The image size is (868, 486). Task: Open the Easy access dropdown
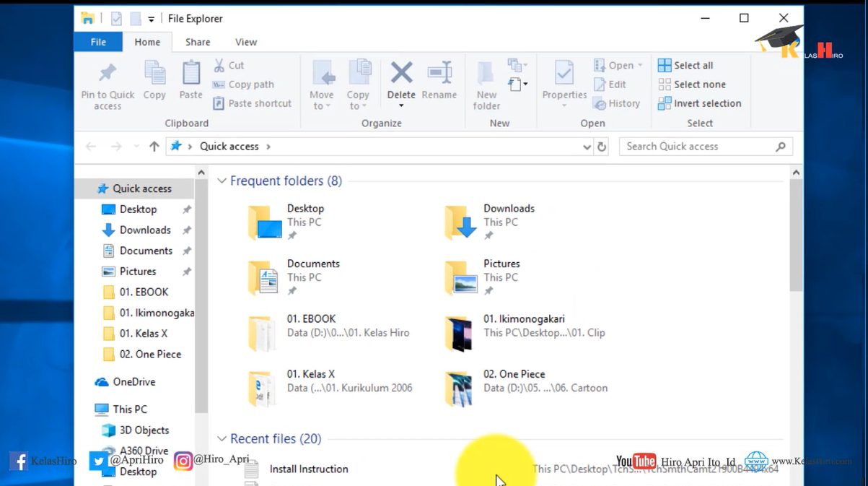[x=517, y=84]
